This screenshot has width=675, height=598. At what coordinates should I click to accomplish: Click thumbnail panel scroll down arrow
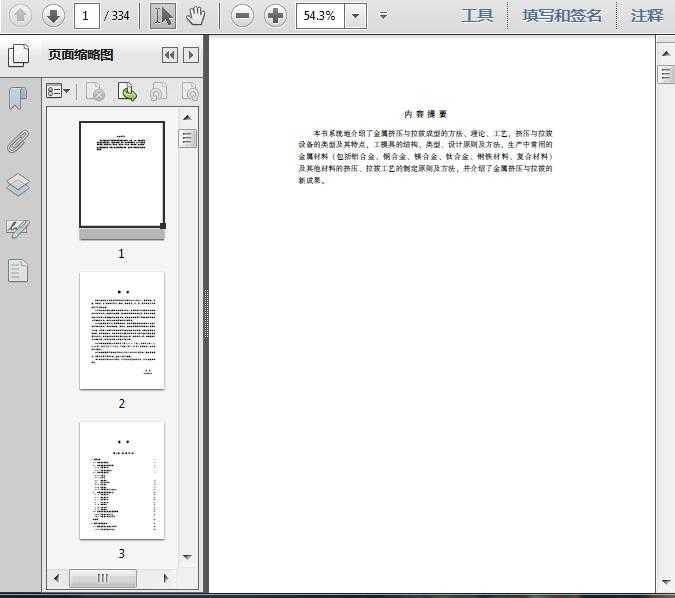(x=187, y=557)
